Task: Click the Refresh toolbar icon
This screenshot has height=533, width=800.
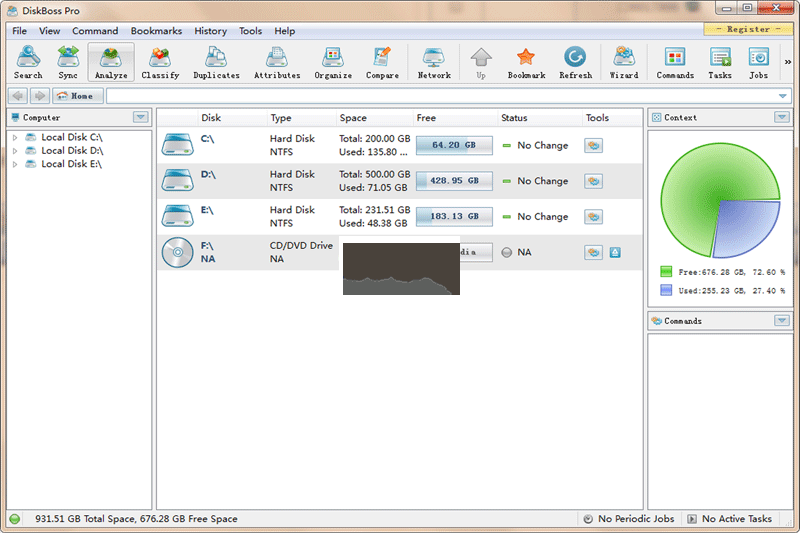Action: (575, 62)
